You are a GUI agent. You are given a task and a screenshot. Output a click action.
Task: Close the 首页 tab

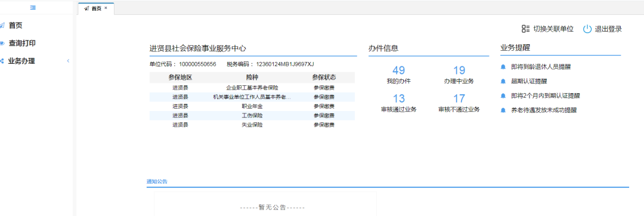pos(106,8)
